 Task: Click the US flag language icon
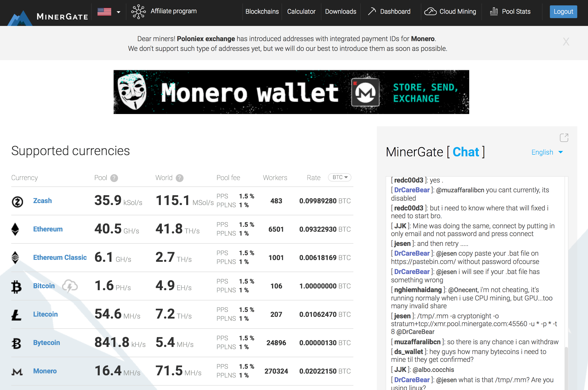click(104, 12)
